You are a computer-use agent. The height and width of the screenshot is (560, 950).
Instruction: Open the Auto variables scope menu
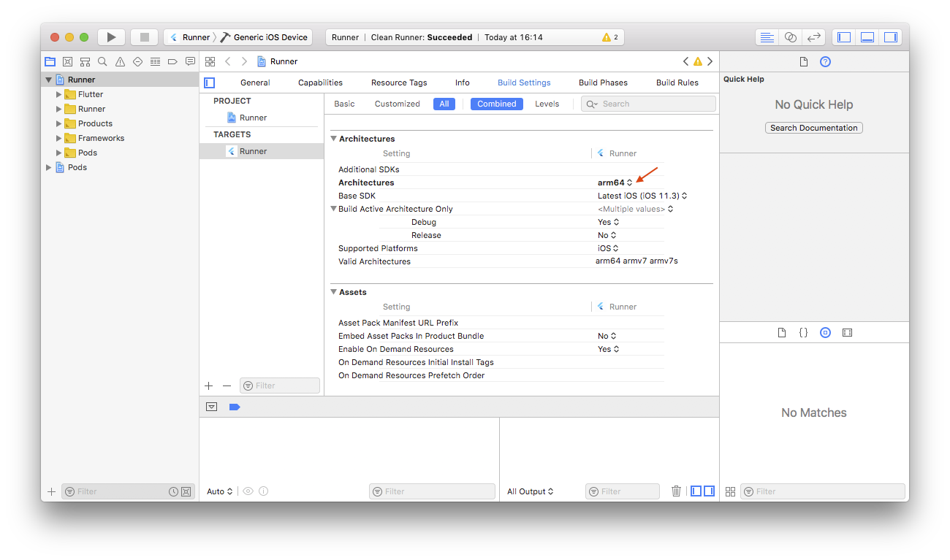click(220, 491)
